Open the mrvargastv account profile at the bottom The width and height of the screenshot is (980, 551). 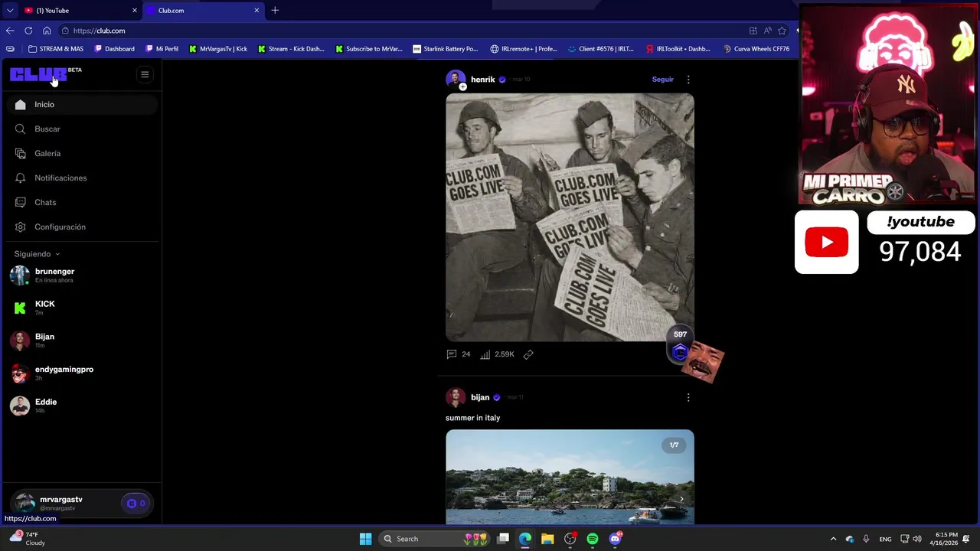[x=61, y=503]
